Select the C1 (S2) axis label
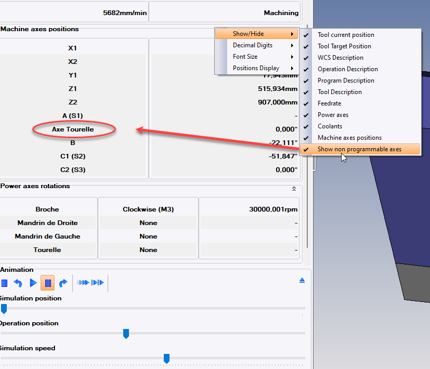Image resolution: width=430 pixels, height=369 pixels. pos(73,156)
